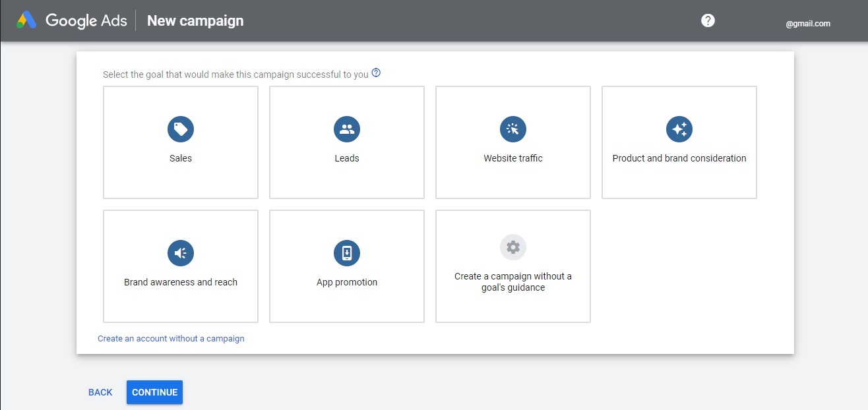Click the info icon next to goal prompt
Viewport: 868px width, 410px height.
tap(376, 73)
